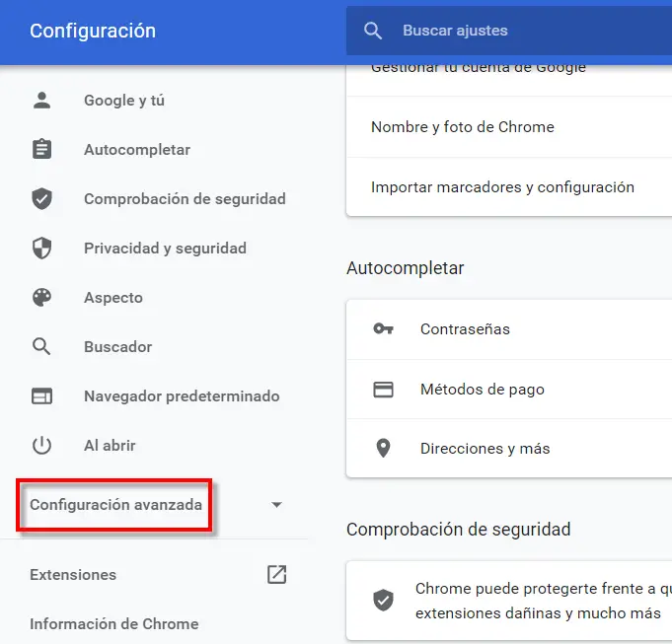Click the Métodos de pago card icon
This screenshot has height=644, width=672.
click(x=383, y=390)
